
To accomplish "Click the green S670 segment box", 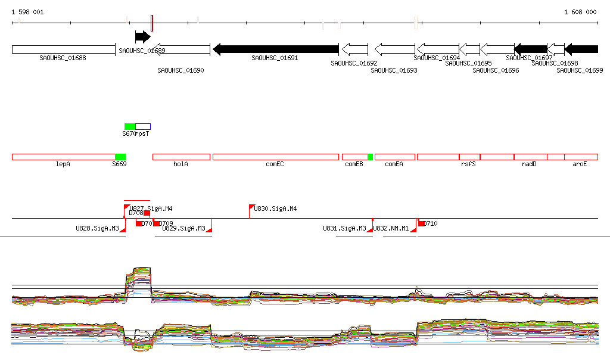I will click(x=130, y=126).
